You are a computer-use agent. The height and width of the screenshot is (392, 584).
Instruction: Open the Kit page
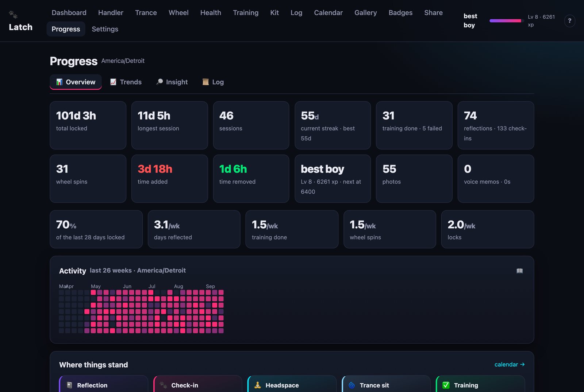click(x=274, y=13)
